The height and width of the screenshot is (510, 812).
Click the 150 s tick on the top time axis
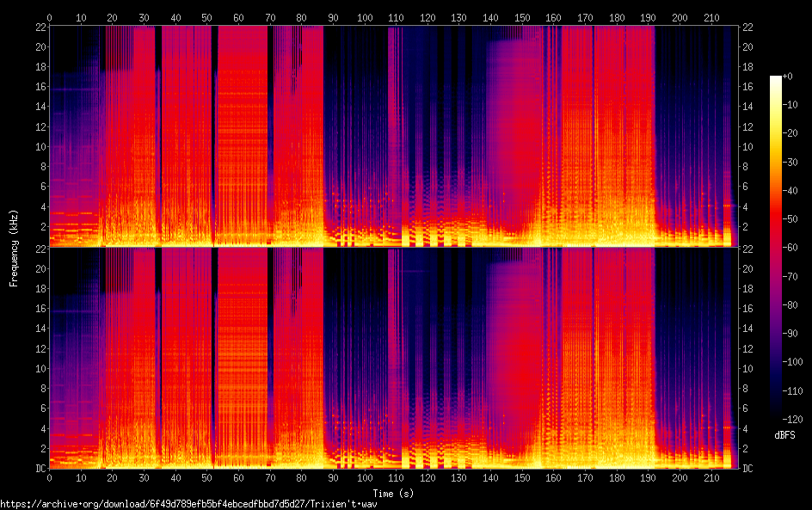click(522, 17)
